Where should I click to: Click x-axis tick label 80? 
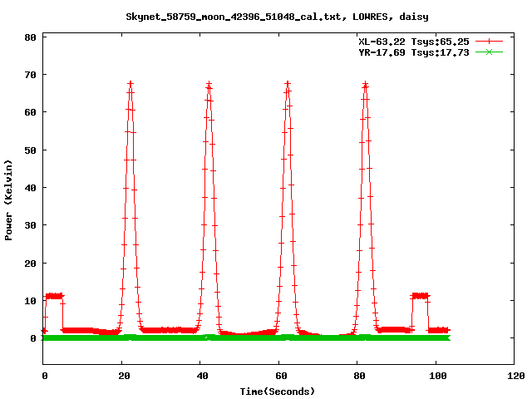point(359,376)
